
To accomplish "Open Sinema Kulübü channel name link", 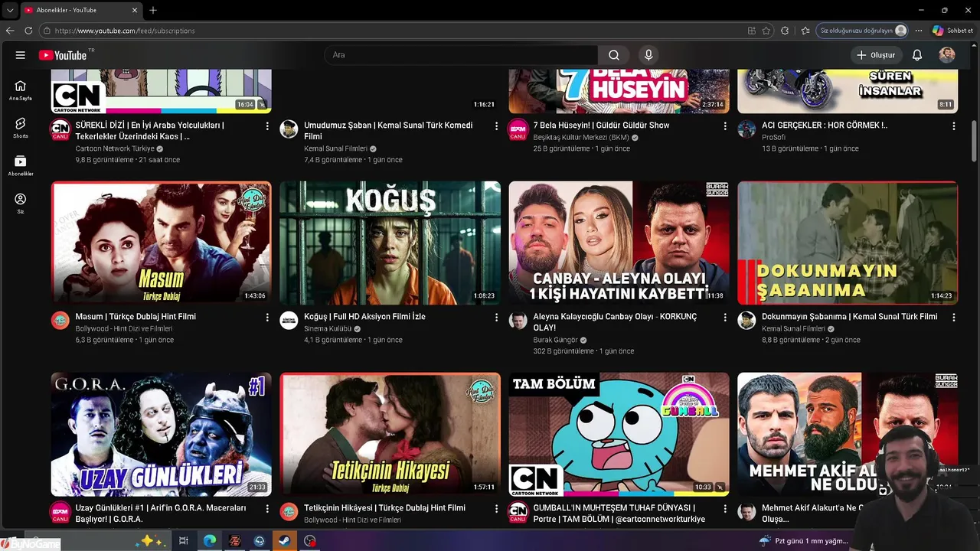I will pyautogui.click(x=328, y=328).
